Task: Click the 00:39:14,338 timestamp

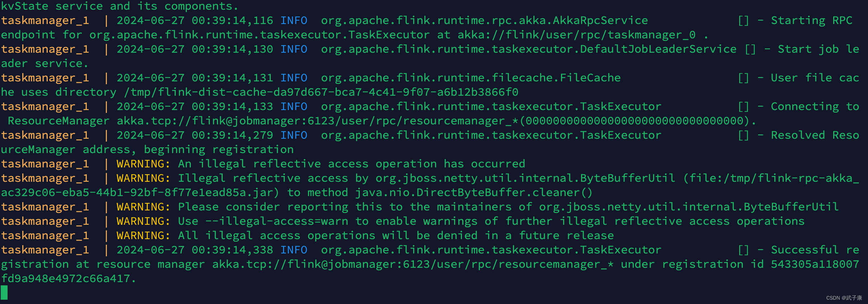Action: click(232, 250)
